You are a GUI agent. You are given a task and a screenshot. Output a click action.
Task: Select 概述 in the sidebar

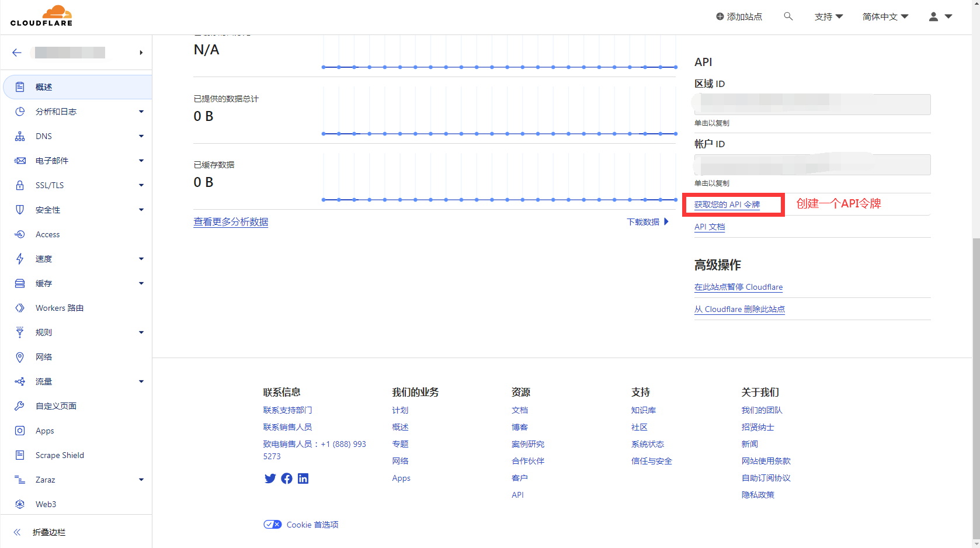click(x=78, y=87)
